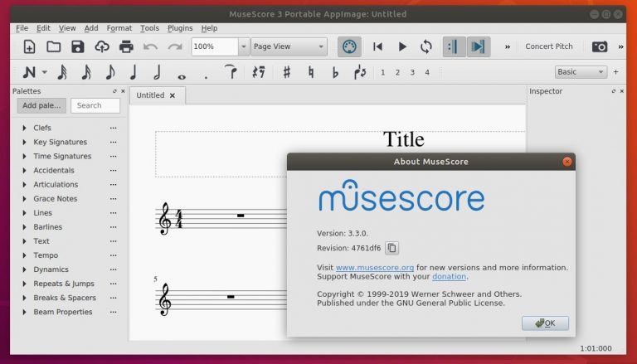Viewport: 637px width, 364px height.
Task: Open the www.musescore.org link
Action: pos(375,268)
